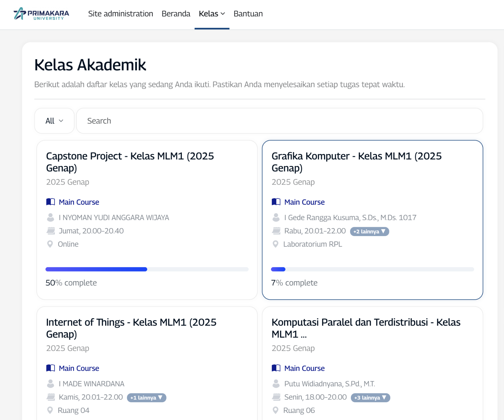The image size is (504, 420).
Task: Click schedule text Jumat, 20.00-20.40
Action: pos(91,231)
